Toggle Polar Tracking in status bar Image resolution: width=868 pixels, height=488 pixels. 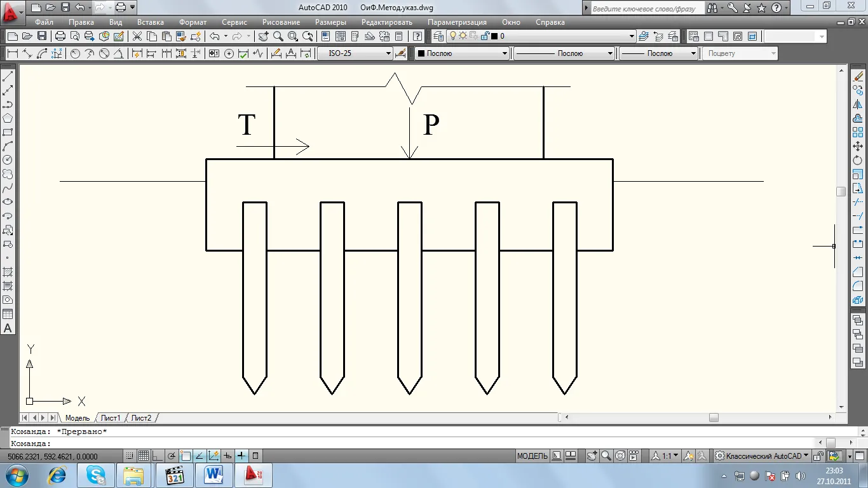click(172, 456)
